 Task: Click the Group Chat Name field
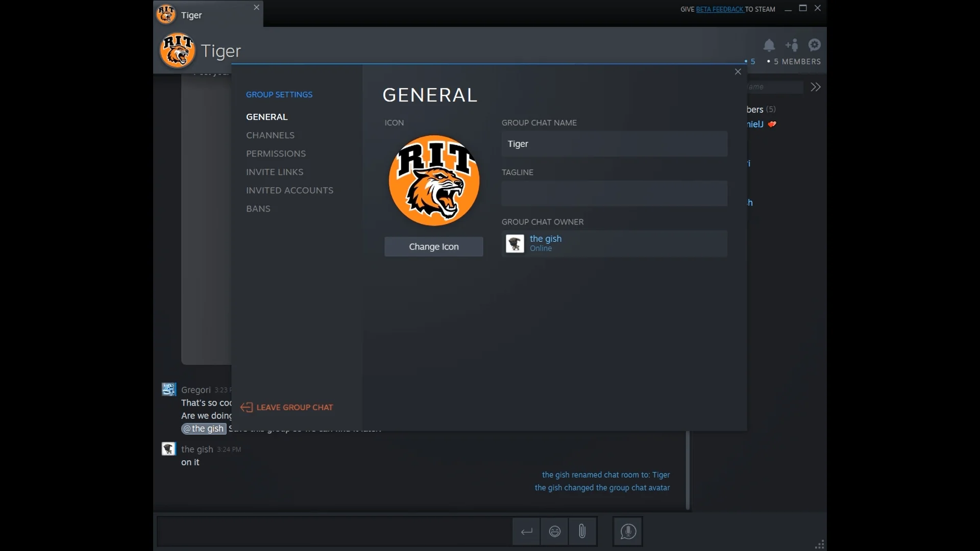pyautogui.click(x=615, y=144)
